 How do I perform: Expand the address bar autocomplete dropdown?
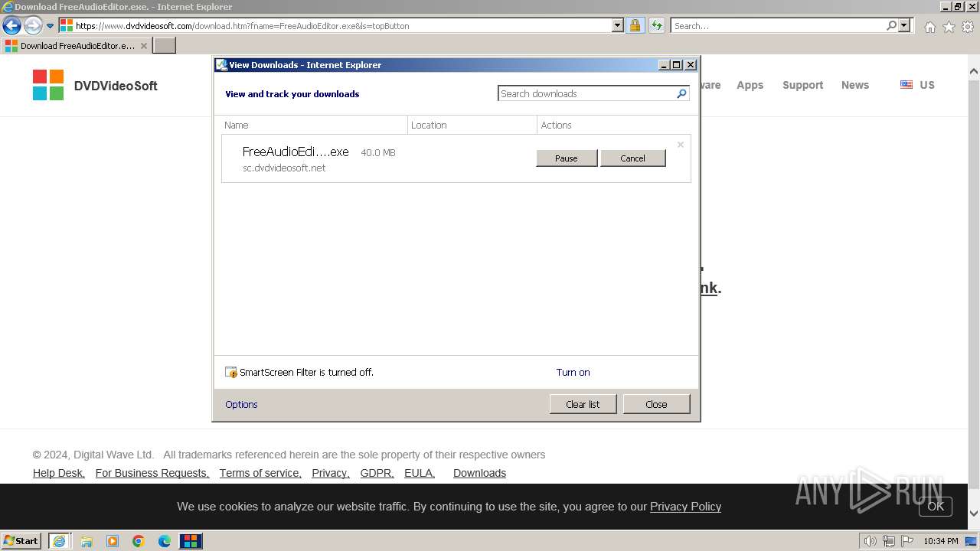618,25
